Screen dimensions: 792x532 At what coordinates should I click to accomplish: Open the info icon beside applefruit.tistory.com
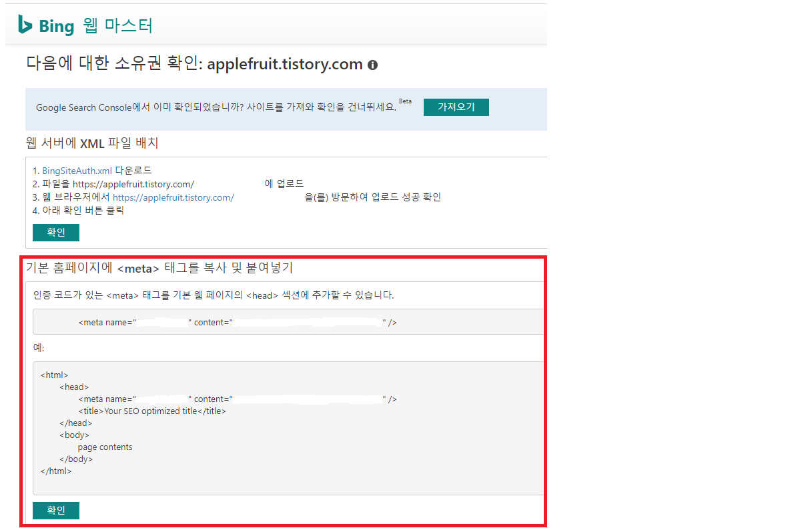(373, 65)
